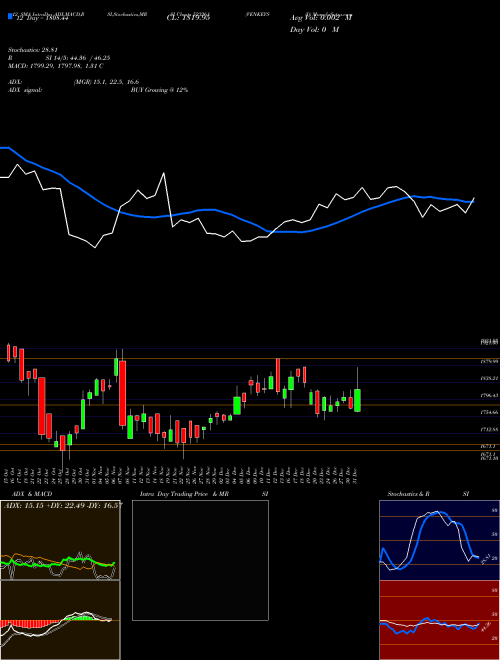Click the 'Avg Vol: 0.002 M' text
Screen dimensions: 500x660
pos(321,18)
